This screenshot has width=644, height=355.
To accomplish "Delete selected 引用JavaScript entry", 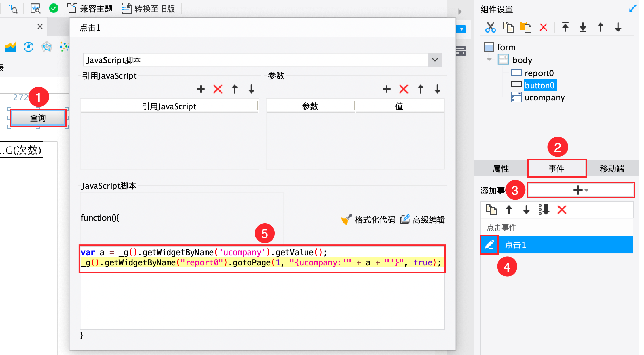I will tap(218, 89).
